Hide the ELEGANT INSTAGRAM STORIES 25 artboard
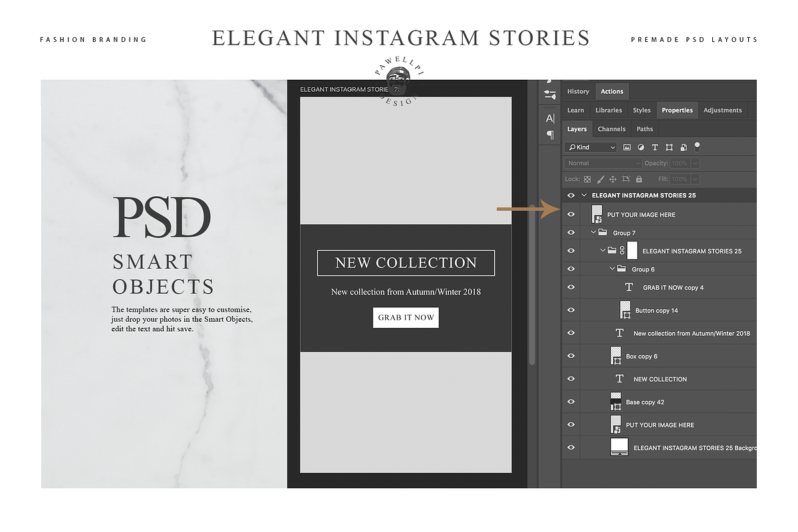798x532 pixels. [x=571, y=196]
